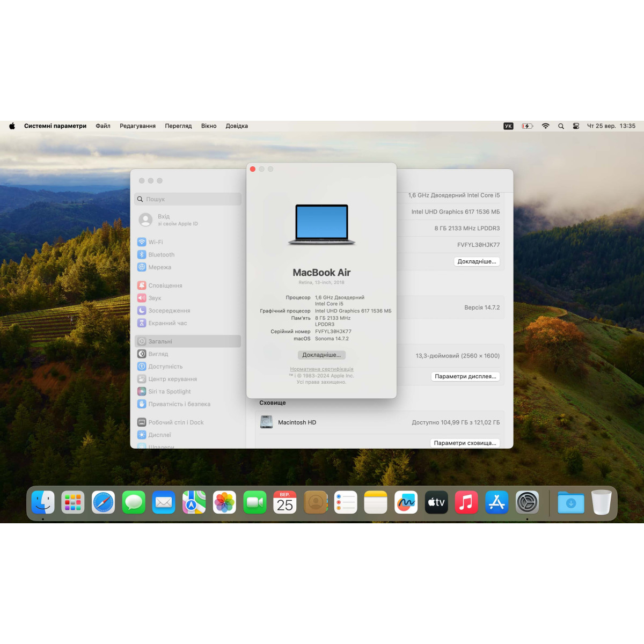The height and width of the screenshot is (644, 644).
Task: Open Екранний час in the sidebar
Action: point(188,323)
